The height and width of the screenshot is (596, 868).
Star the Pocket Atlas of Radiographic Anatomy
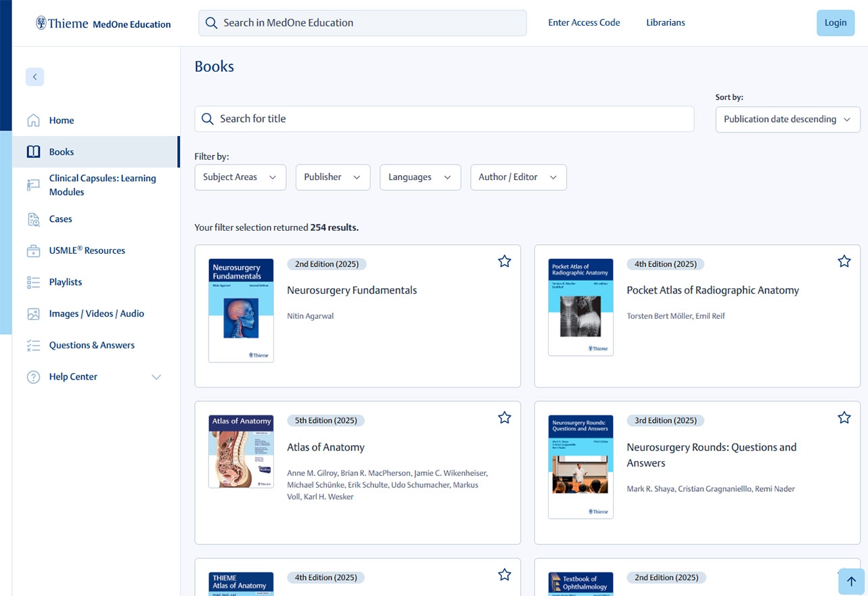tap(844, 261)
